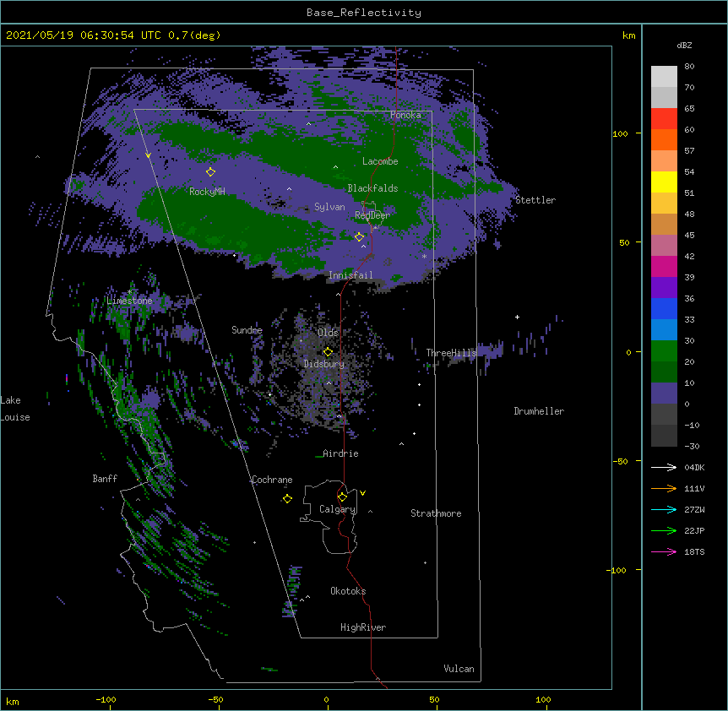Click the dBZ legend heading

tap(684, 46)
